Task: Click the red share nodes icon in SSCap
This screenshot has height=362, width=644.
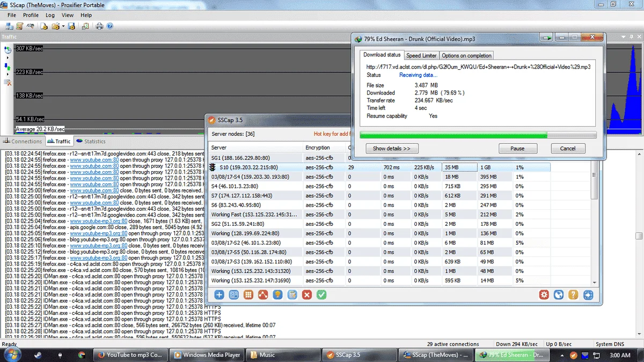Action: point(263,294)
